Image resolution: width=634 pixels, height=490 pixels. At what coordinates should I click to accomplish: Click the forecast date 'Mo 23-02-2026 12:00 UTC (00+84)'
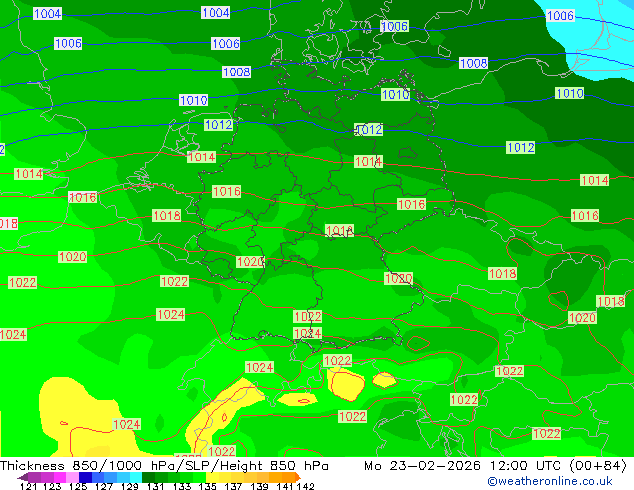(x=495, y=466)
